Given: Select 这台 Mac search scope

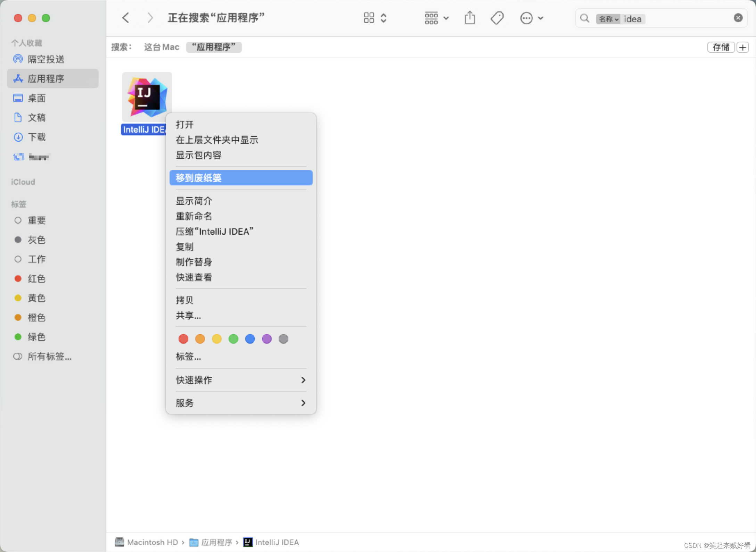Looking at the screenshot, I should [162, 47].
